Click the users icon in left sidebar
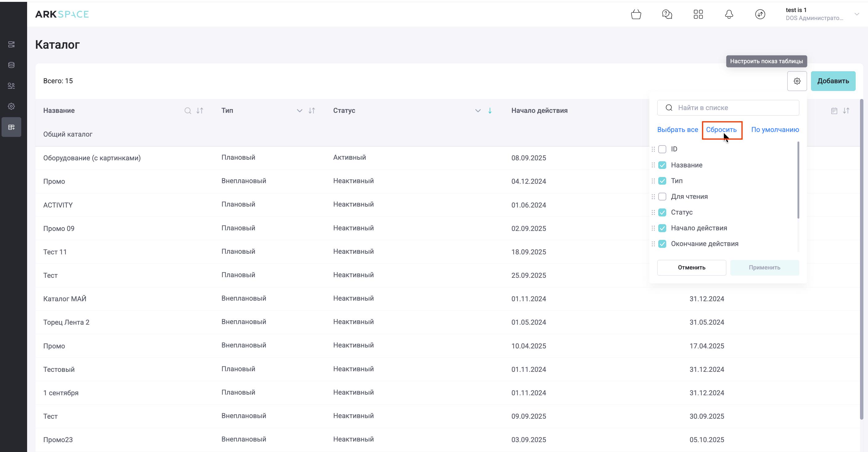The width and height of the screenshot is (868, 452). coord(11,86)
